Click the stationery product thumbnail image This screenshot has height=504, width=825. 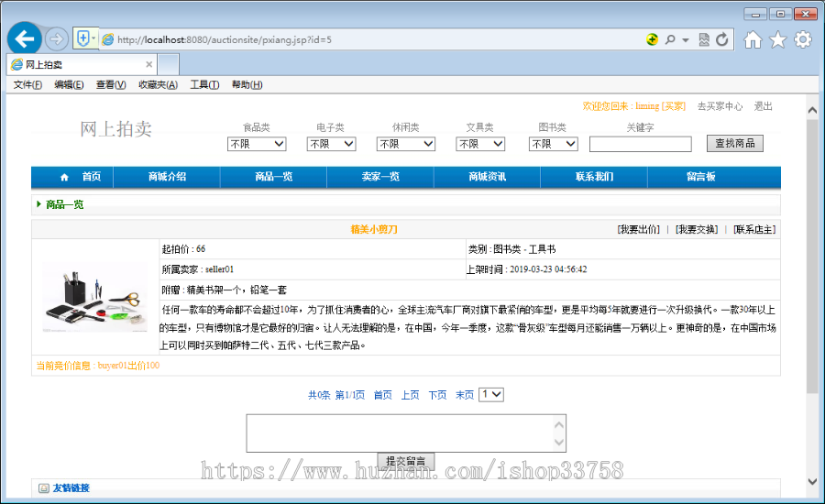click(x=94, y=297)
